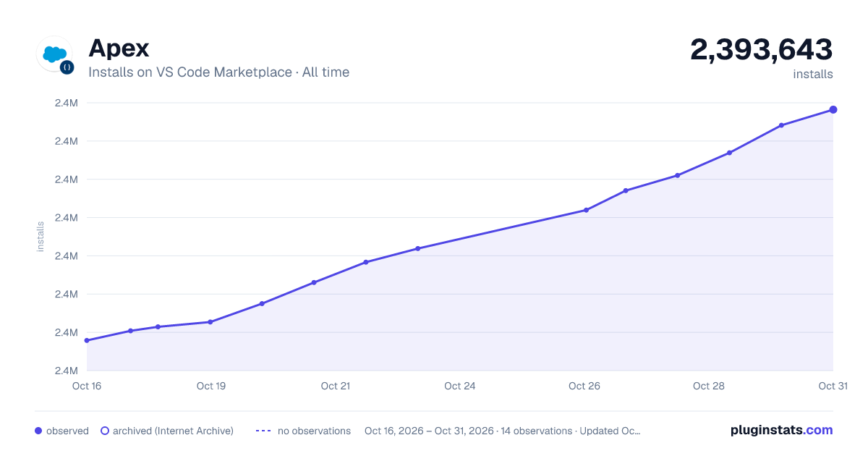This screenshot has width=868, height=456.
Task: Click the filled observed legend dot
Action: pos(38,431)
